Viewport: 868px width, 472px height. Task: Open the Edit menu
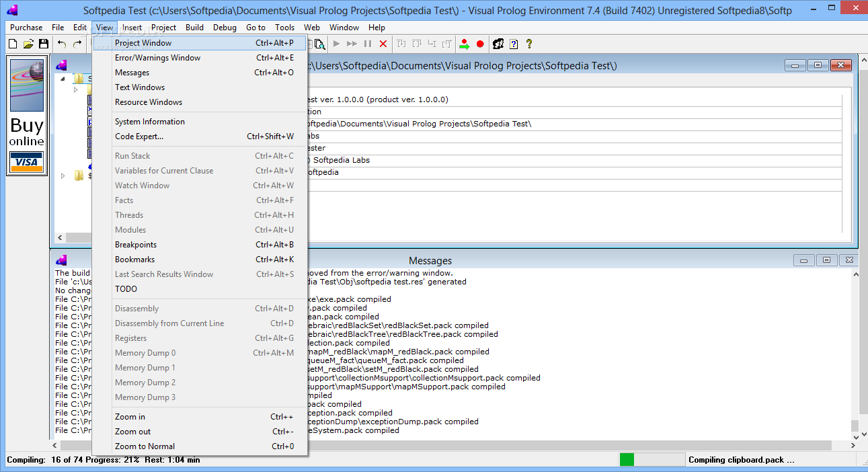click(80, 28)
